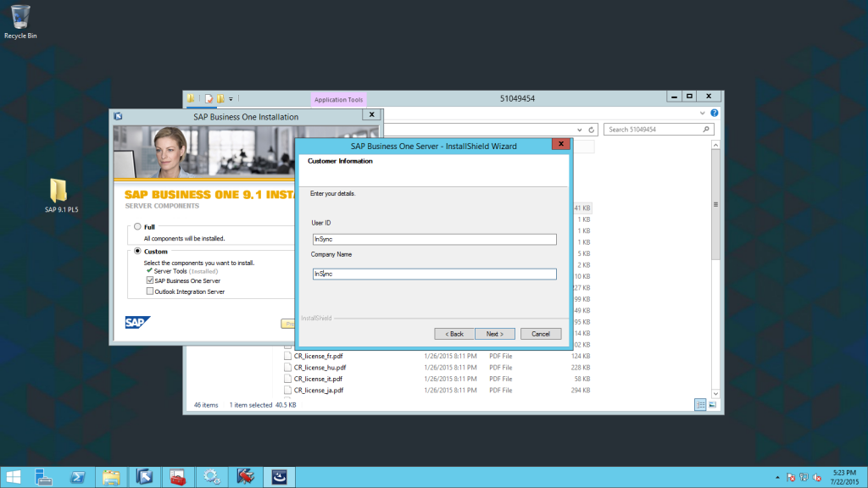
Task: Switch to SAP installer taskbar icon
Action: tap(144, 477)
